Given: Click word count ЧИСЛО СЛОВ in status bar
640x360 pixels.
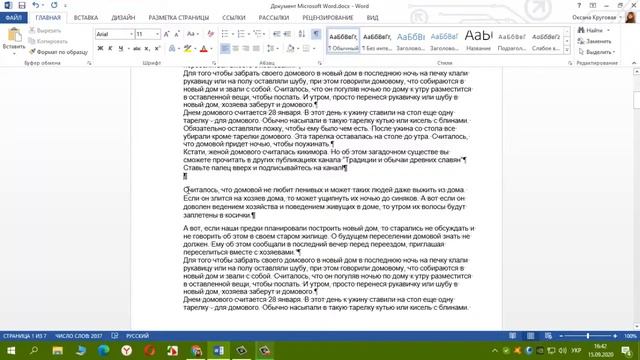Looking at the screenshot, I should 79,336.
